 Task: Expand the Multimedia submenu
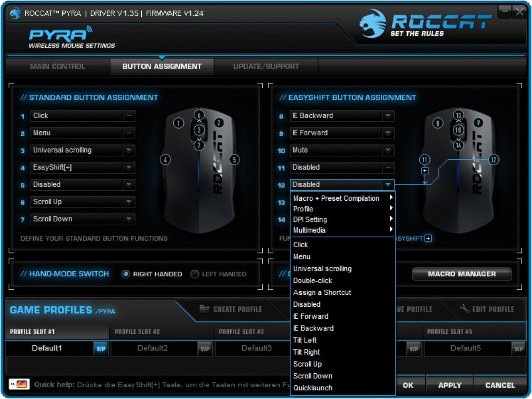click(x=342, y=230)
